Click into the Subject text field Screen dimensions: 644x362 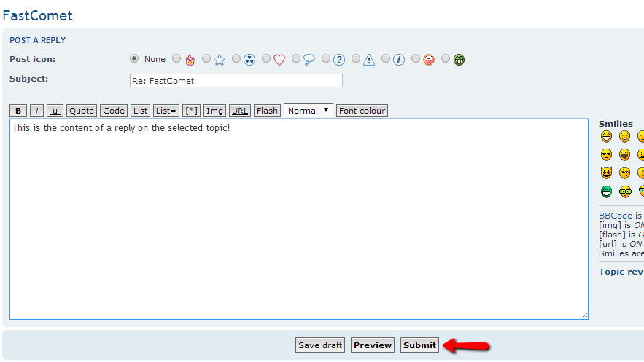coord(236,81)
